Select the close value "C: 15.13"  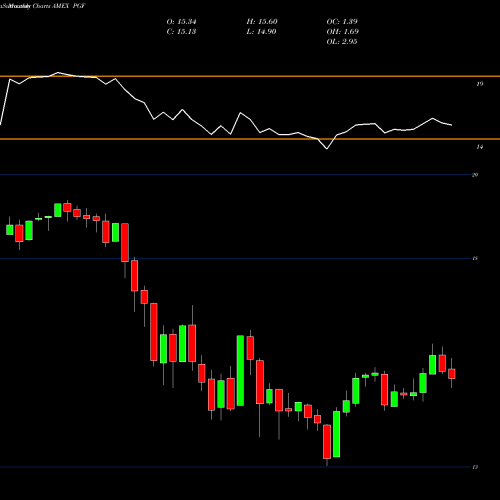pos(181,32)
